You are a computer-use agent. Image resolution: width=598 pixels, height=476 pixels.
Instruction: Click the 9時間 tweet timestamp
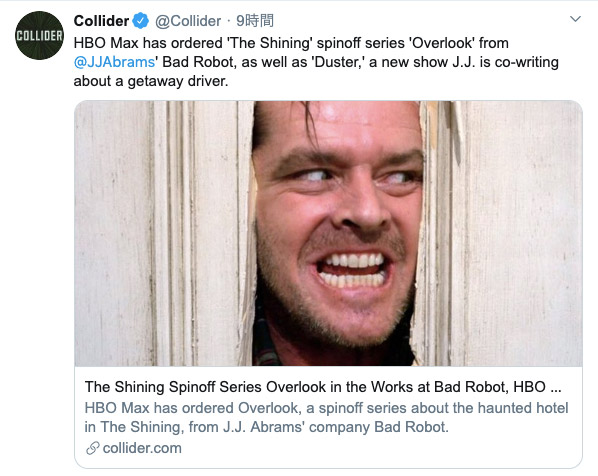pos(255,21)
